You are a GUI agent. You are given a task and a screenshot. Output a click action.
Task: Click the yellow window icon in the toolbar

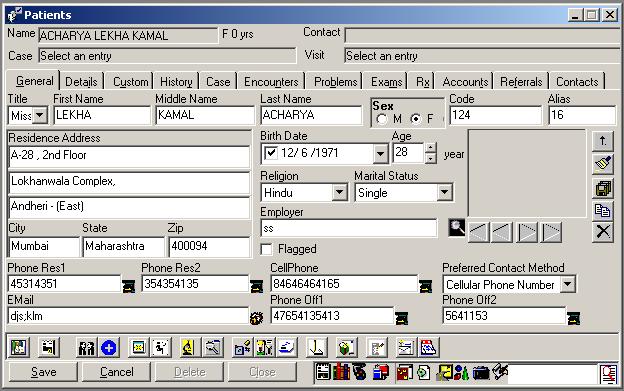pos(138,348)
